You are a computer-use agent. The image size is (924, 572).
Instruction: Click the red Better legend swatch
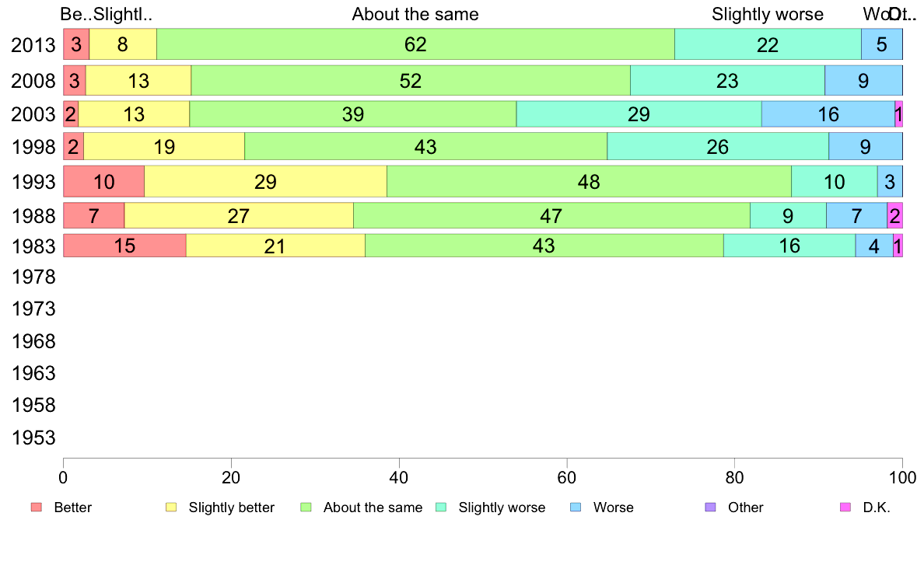(36, 507)
